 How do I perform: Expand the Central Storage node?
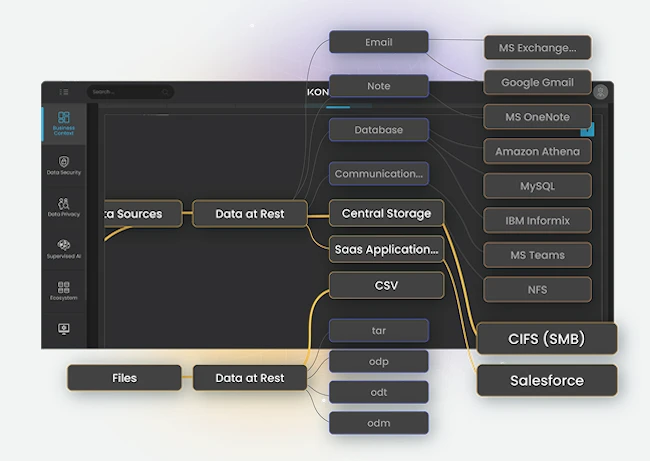pyautogui.click(x=386, y=213)
